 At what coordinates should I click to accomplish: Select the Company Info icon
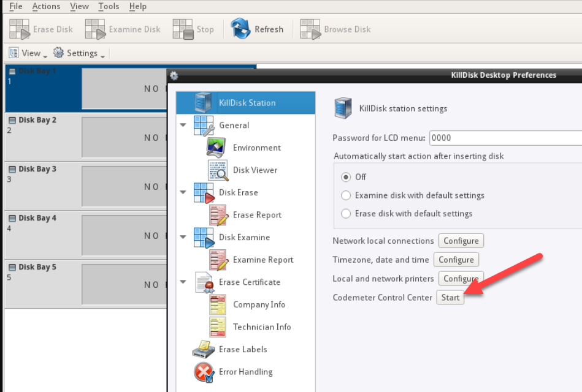pyautogui.click(x=218, y=305)
